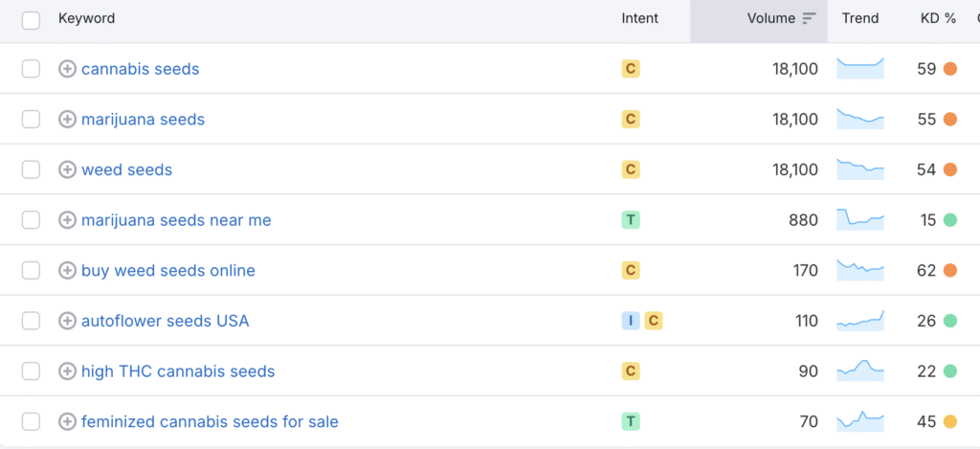This screenshot has height=449, width=980.
Task: Click the plus icon beside marijuana seeds
Action: pyautogui.click(x=68, y=119)
